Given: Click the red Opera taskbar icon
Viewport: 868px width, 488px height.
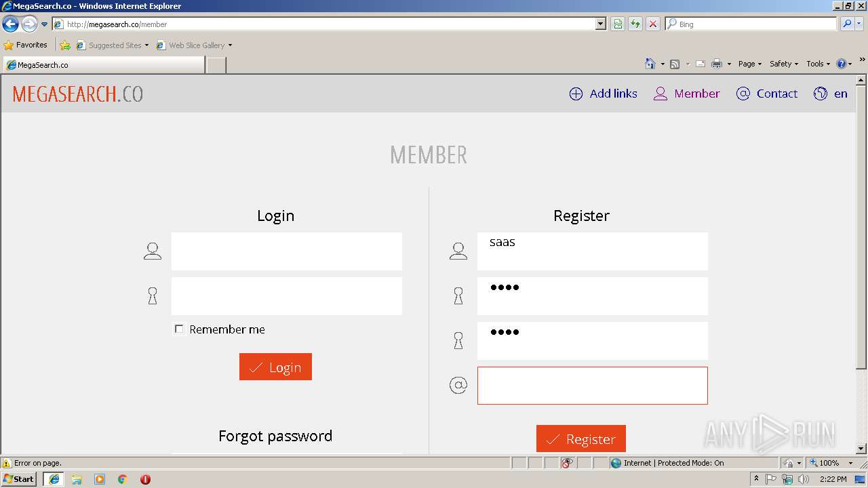Looking at the screenshot, I should [x=145, y=479].
